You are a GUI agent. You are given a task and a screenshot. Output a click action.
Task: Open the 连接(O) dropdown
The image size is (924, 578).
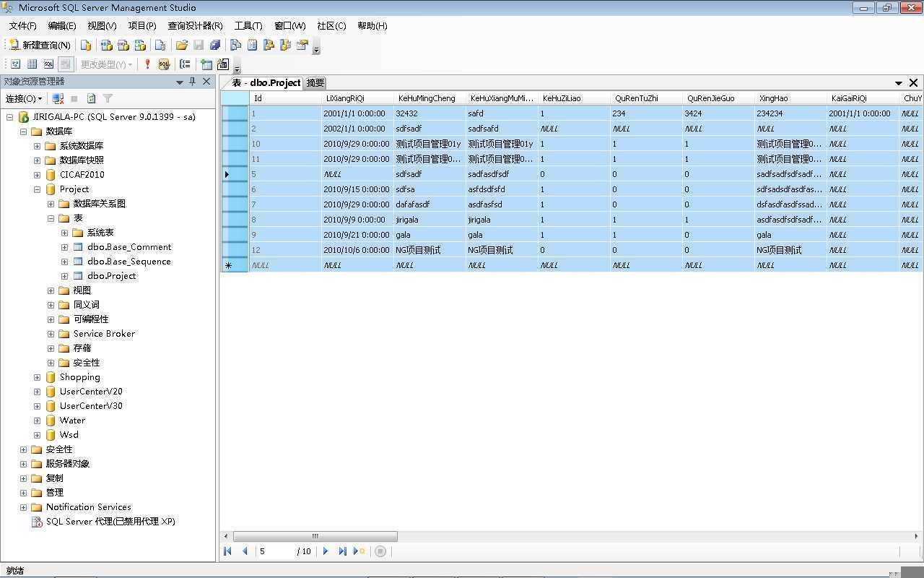[24, 98]
